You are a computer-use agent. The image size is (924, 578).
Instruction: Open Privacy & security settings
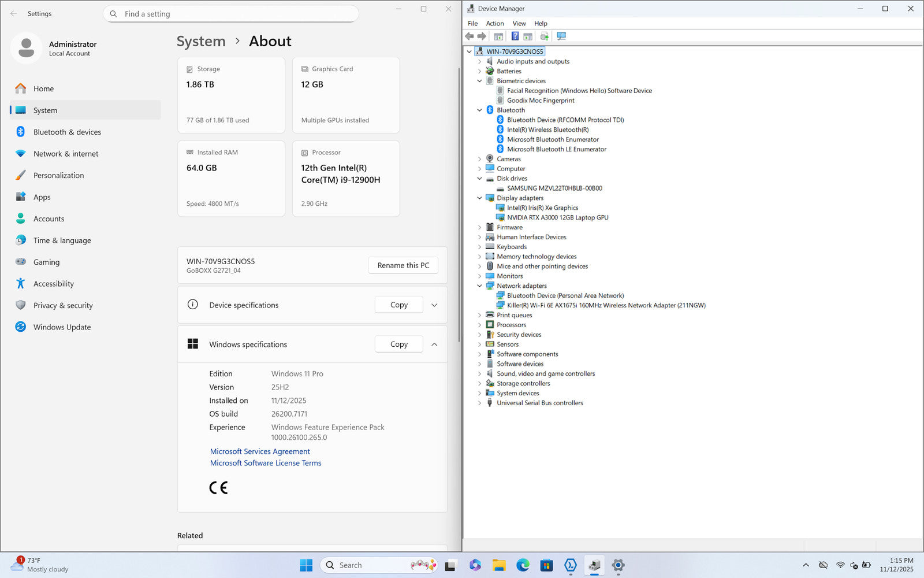tap(63, 305)
